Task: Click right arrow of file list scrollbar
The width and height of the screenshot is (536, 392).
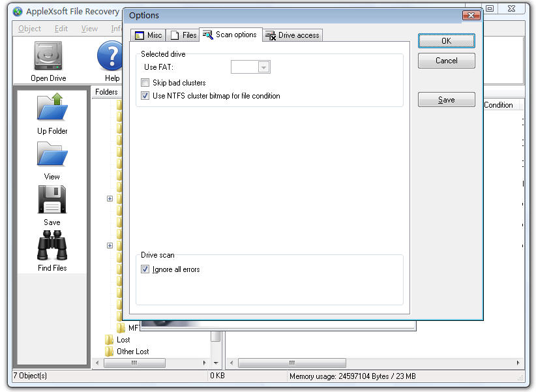Action: pos(518,363)
